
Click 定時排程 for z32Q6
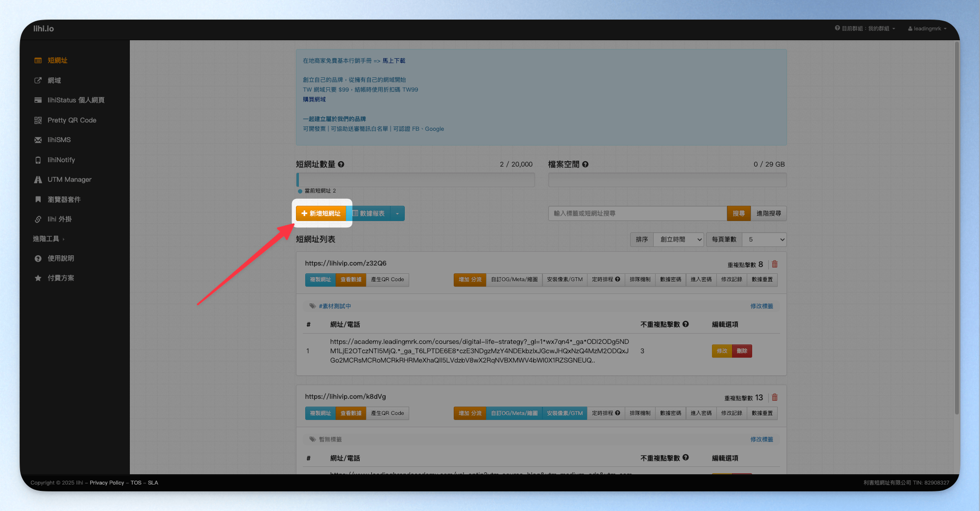[x=606, y=280]
